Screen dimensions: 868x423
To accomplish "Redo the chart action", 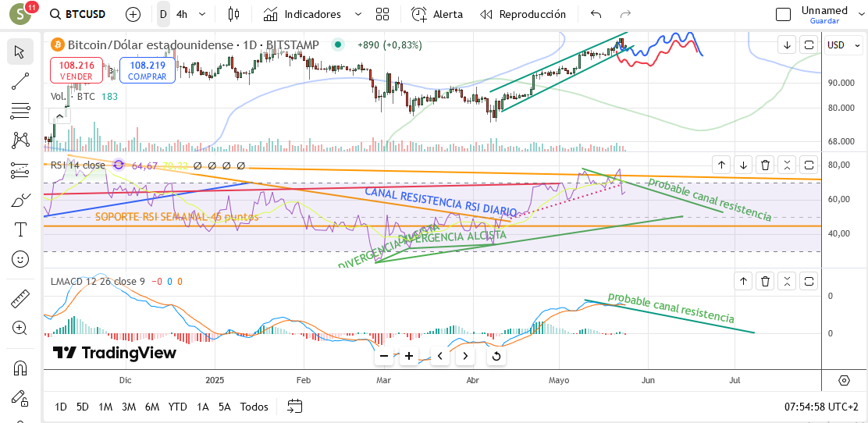I will tap(625, 14).
